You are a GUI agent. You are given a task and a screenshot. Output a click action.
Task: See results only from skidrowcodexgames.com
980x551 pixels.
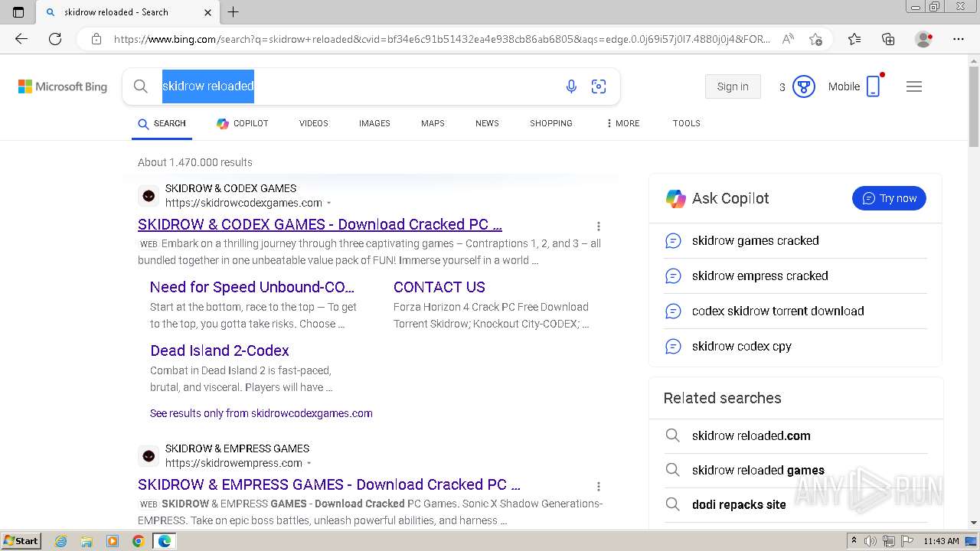point(261,413)
